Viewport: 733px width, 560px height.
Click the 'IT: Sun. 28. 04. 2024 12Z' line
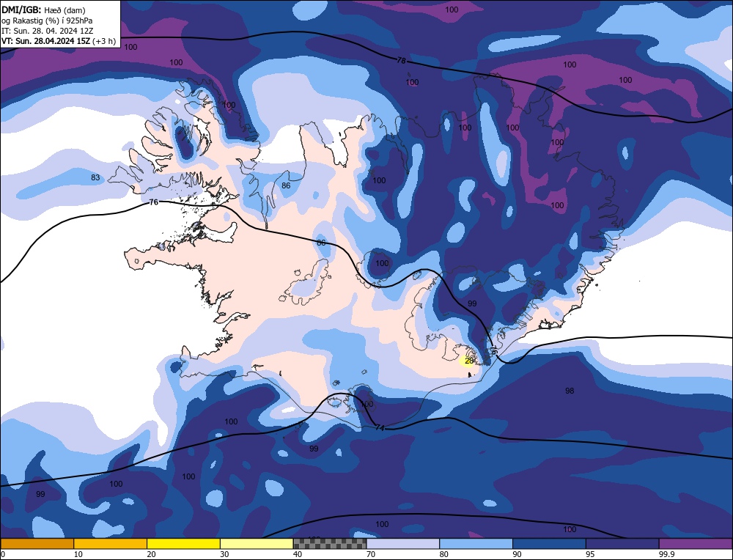tap(47, 31)
